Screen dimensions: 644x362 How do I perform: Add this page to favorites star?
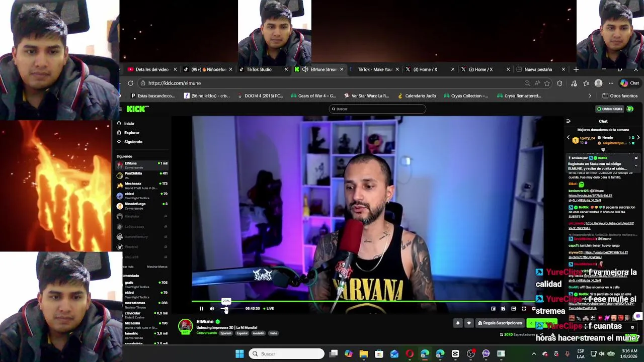point(547,83)
